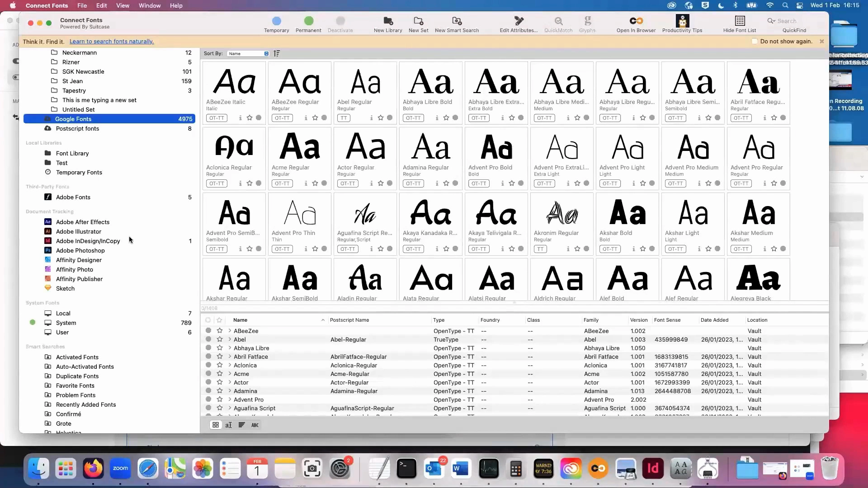868x488 pixels.
Task: Check Do not show again box
Action: point(755,41)
